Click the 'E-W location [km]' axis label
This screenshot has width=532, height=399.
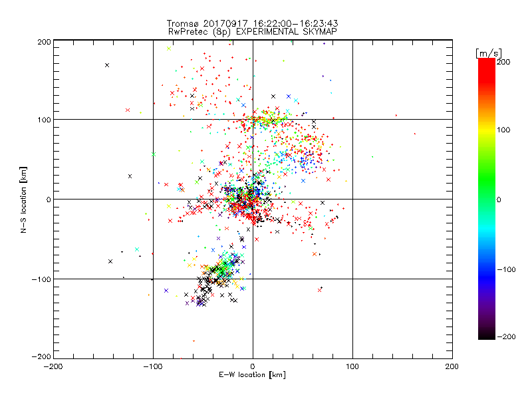tap(252, 375)
